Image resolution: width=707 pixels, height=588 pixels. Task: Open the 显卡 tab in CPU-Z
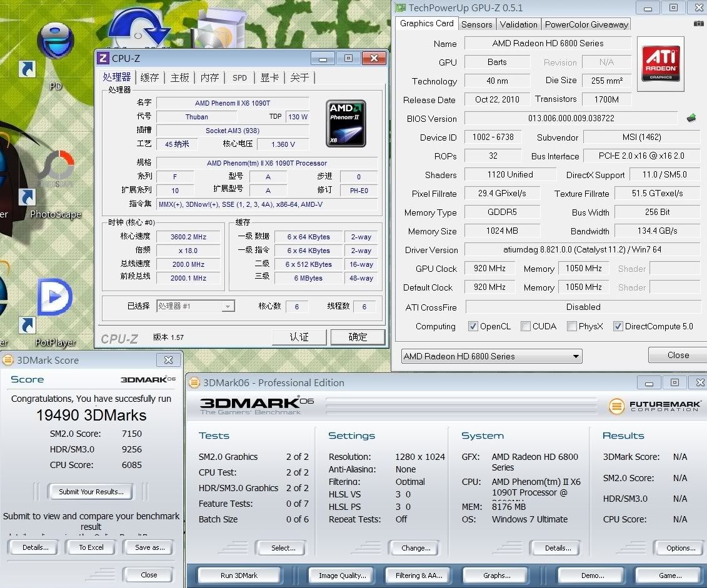(269, 77)
